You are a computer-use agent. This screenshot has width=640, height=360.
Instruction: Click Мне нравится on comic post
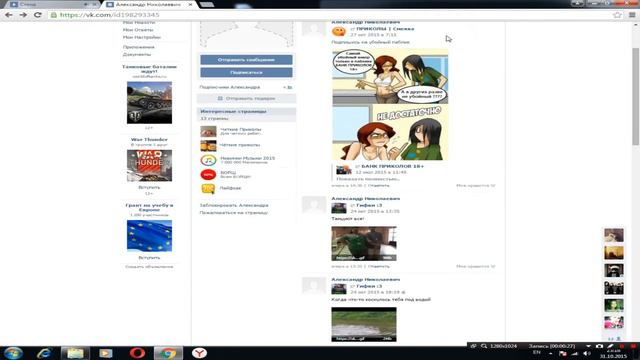pos(476,185)
